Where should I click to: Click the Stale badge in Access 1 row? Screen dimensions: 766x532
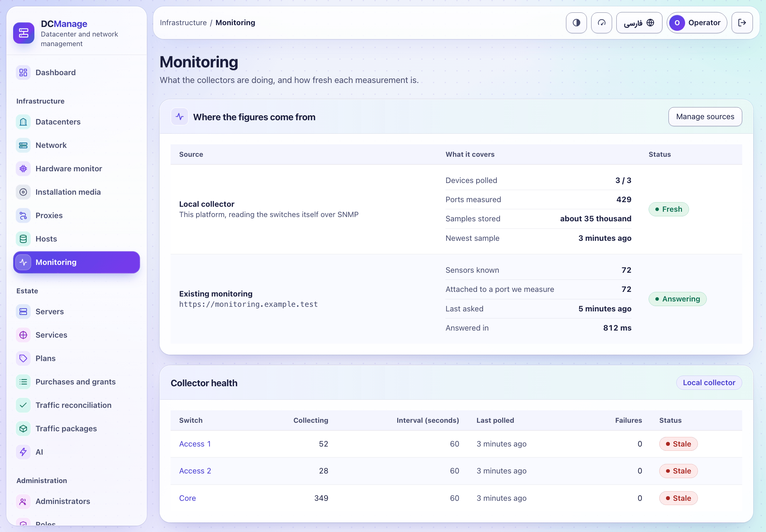678,444
